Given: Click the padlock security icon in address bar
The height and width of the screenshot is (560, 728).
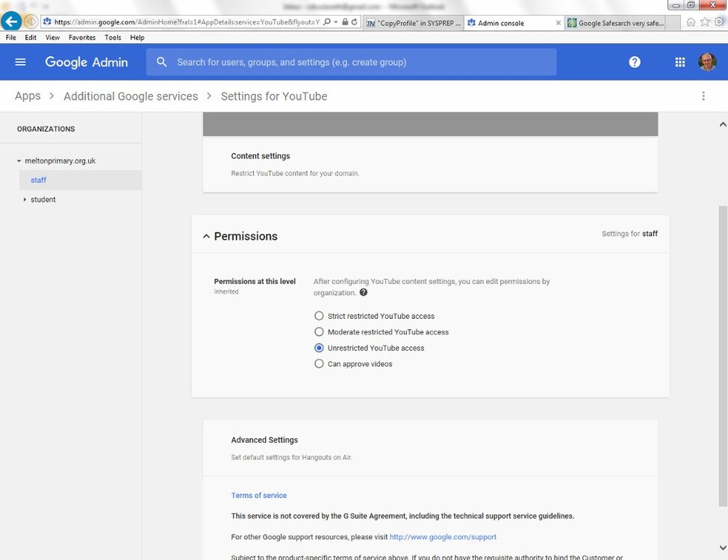Looking at the screenshot, I should tap(345, 22).
